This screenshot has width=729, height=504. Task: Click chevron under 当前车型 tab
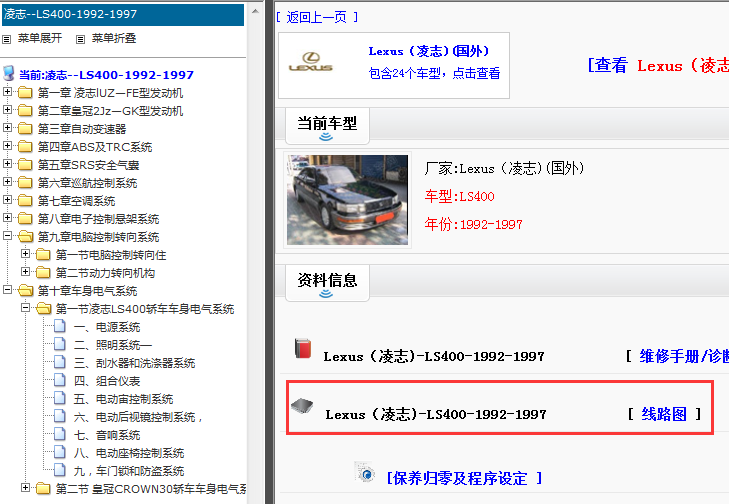click(326, 137)
